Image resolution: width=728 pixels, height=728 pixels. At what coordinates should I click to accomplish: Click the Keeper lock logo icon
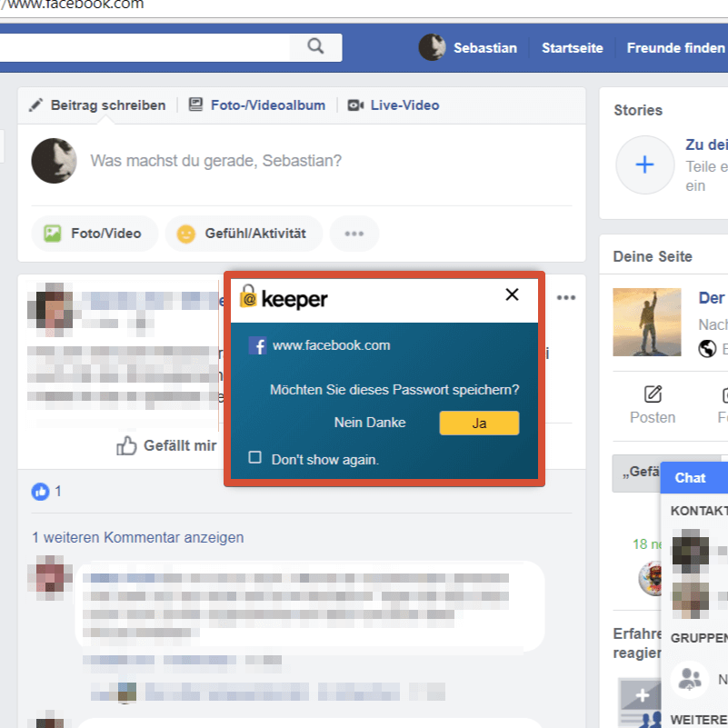(x=248, y=296)
